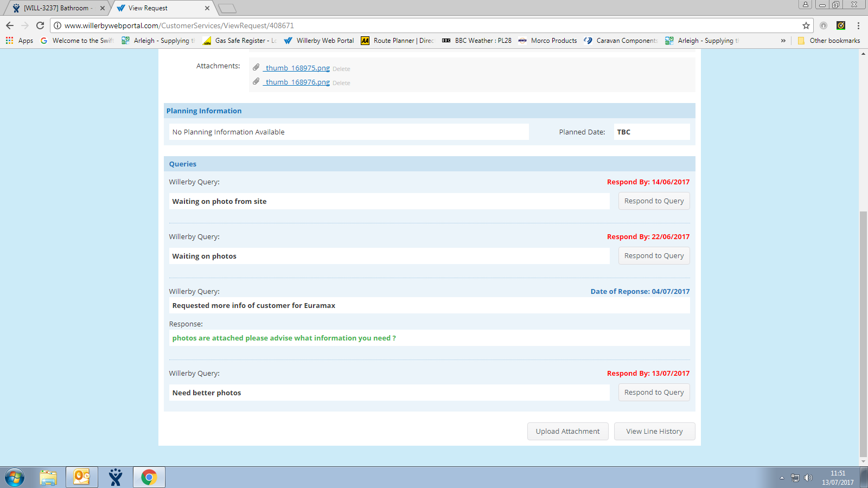868x488 pixels.
Task: Respond to 'Waiting on photos' query
Action: click(x=654, y=256)
